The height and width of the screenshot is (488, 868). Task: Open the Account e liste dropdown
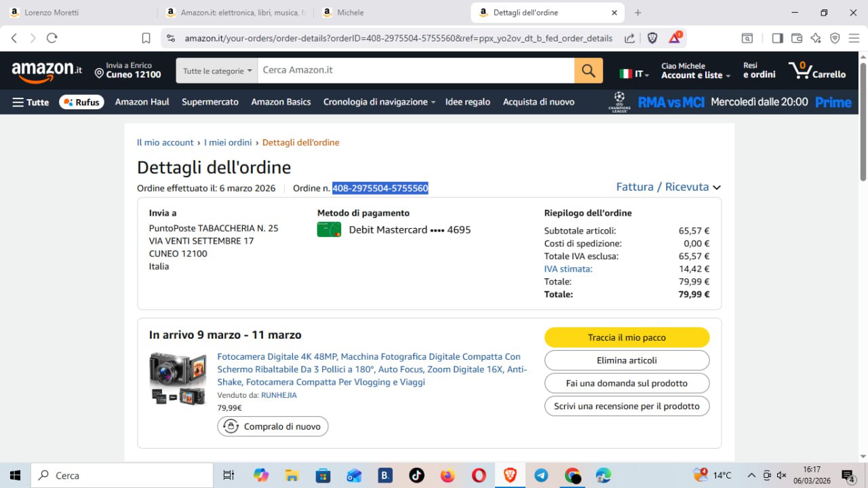point(695,71)
